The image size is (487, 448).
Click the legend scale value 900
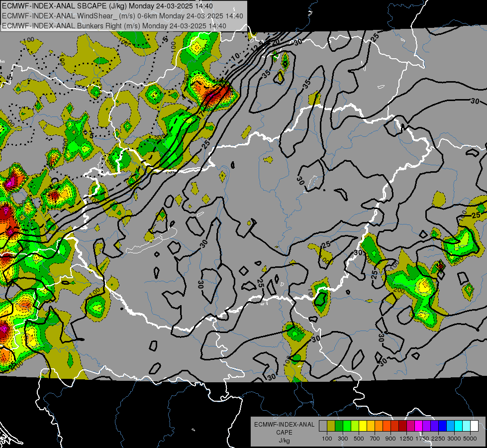(390, 439)
